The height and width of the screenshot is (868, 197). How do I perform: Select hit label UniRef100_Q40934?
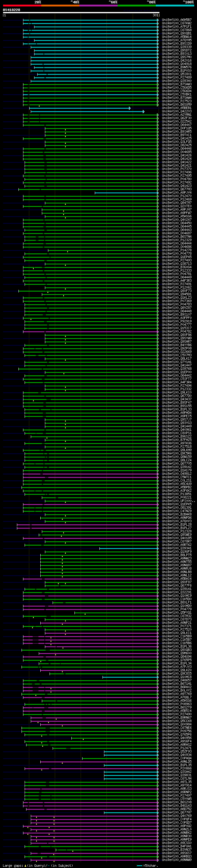tap(177, 755)
